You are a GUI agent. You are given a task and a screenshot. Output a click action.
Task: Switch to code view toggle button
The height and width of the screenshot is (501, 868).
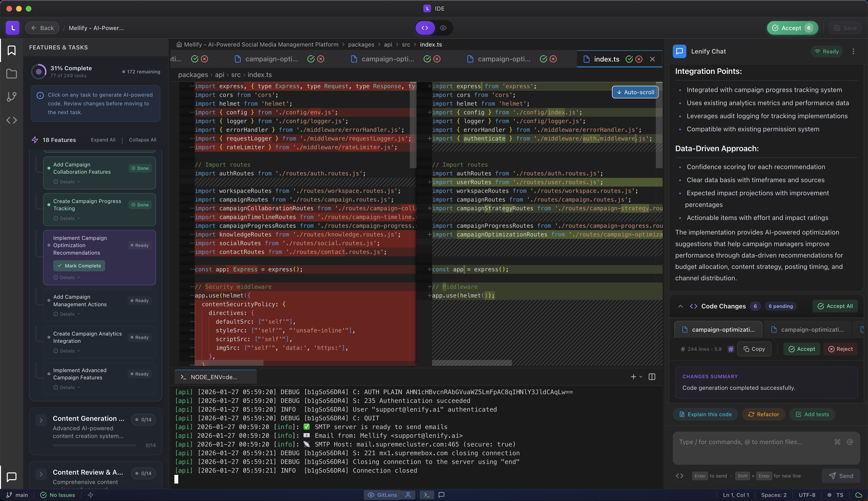425,28
